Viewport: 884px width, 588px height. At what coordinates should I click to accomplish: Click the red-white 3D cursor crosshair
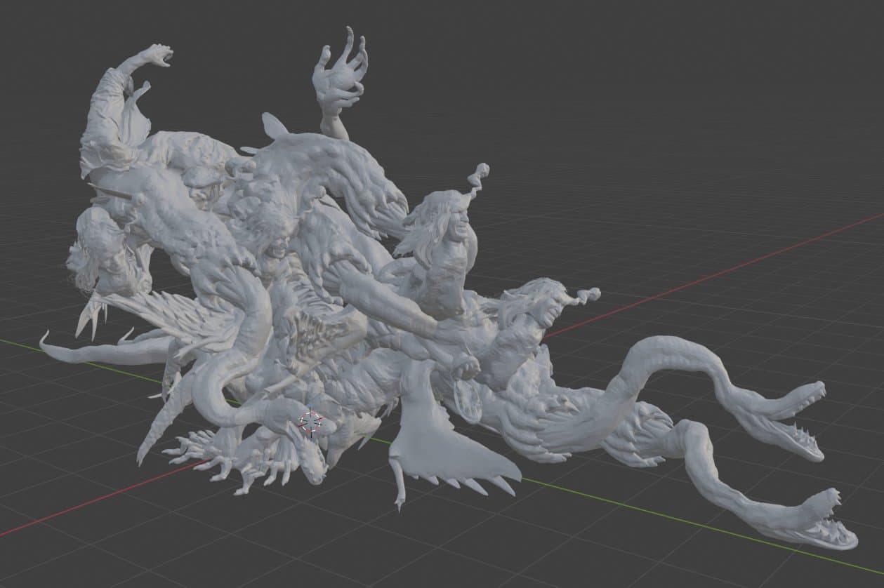pos(310,423)
